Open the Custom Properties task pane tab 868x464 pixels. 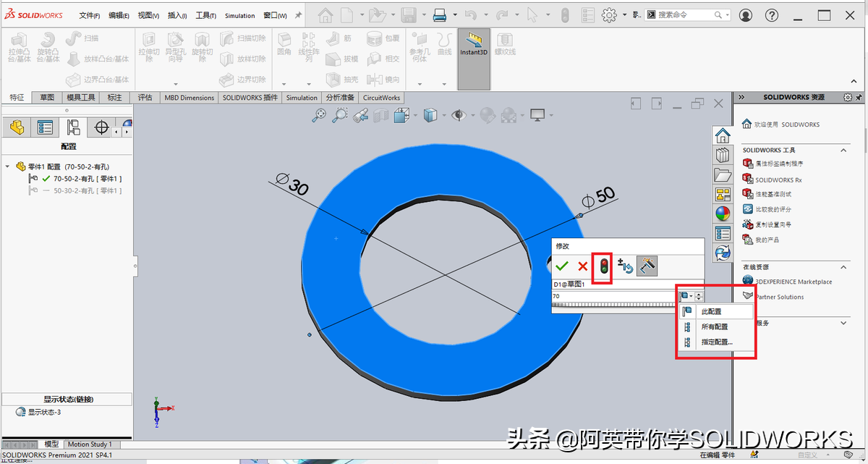pyautogui.click(x=722, y=233)
